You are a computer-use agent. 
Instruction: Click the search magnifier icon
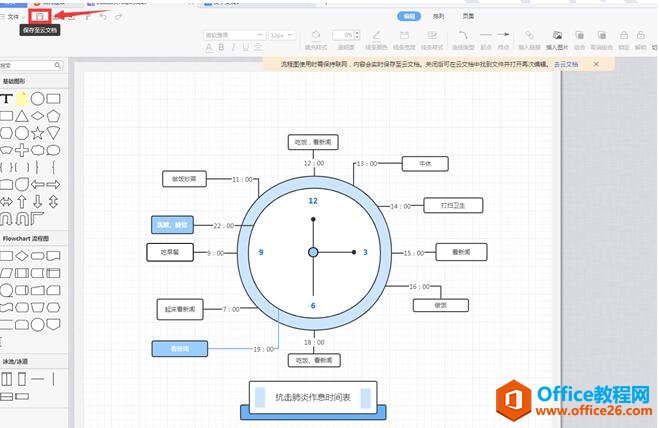(58, 66)
